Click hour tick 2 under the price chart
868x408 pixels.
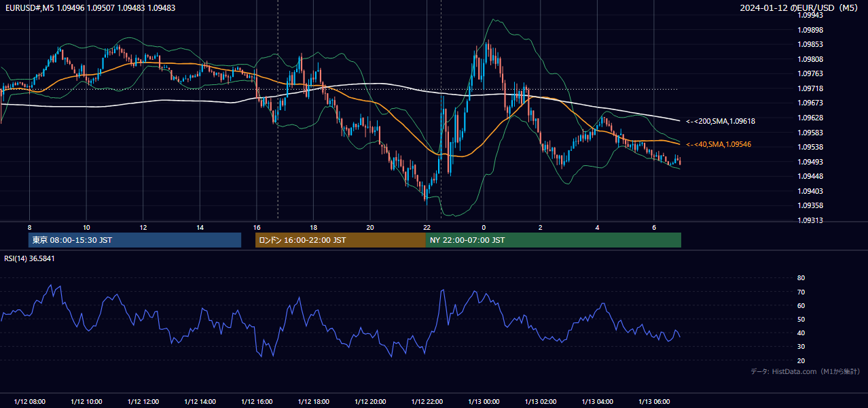coord(541,227)
